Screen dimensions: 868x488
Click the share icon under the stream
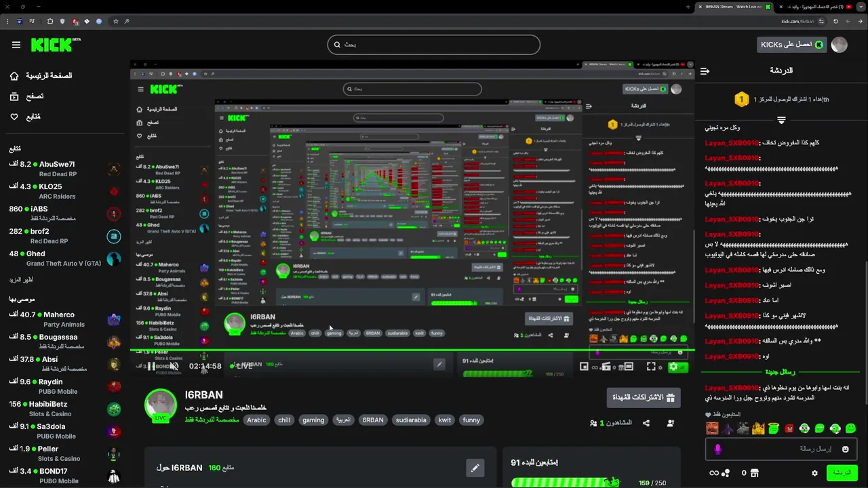646,423
